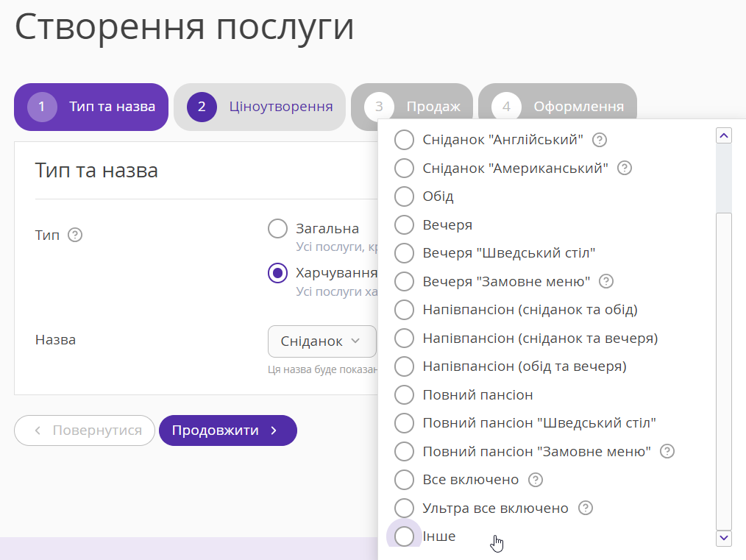
Task: Choose Напівпансіон (сніданок та вечеря)
Action: click(x=404, y=339)
